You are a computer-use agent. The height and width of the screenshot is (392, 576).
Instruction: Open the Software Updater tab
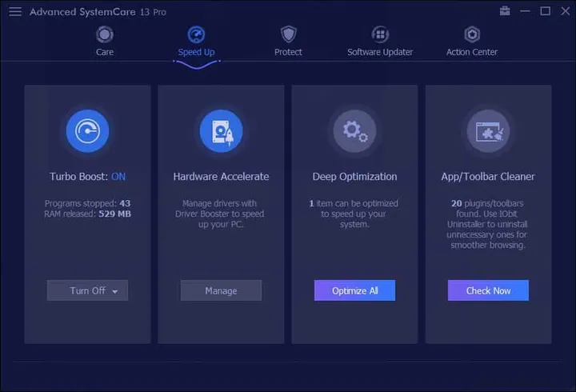pos(380,52)
